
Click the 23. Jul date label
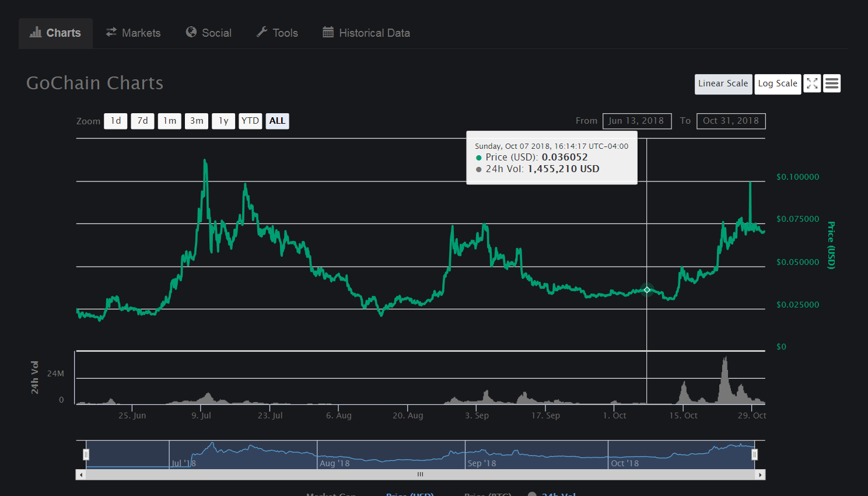pyautogui.click(x=270, y=415)
